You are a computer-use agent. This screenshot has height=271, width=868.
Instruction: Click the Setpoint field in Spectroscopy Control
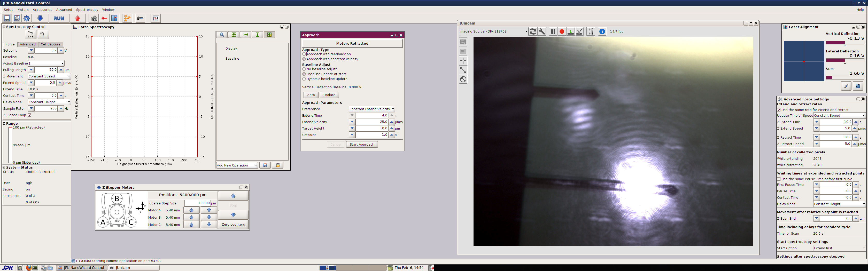tap(46, 51)
